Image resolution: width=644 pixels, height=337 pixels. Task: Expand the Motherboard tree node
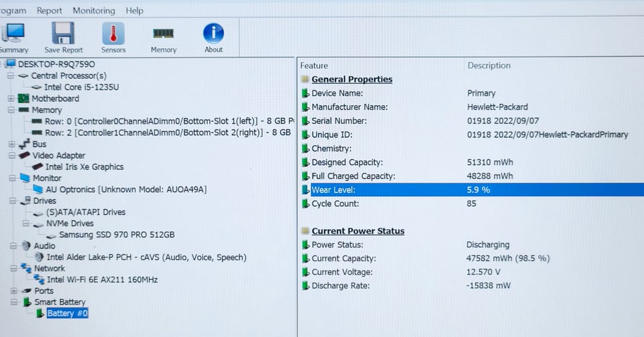coord(11,98)
